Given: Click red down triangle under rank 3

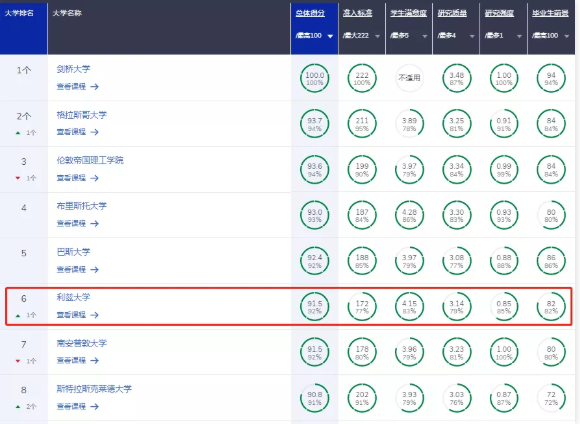Looking at the screenshot, I should tap(18, 178).
